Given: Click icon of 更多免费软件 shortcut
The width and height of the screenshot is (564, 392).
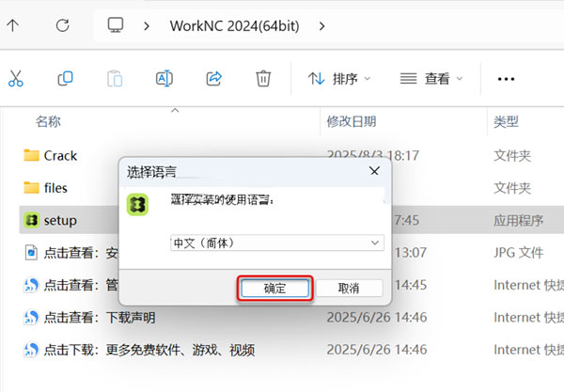Looking at the screenshot, I should (x=31, y=350).
